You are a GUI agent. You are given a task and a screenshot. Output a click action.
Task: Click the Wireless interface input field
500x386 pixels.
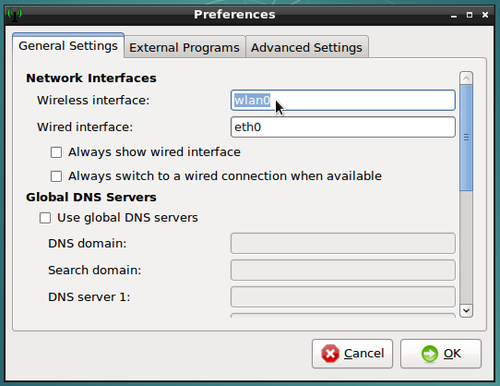click(343, 100)
